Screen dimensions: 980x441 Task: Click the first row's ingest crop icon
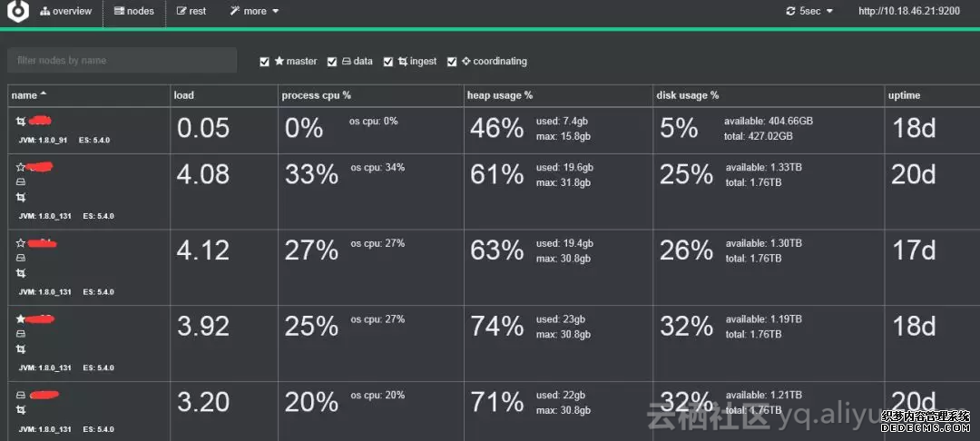click(x=21, y=121)
